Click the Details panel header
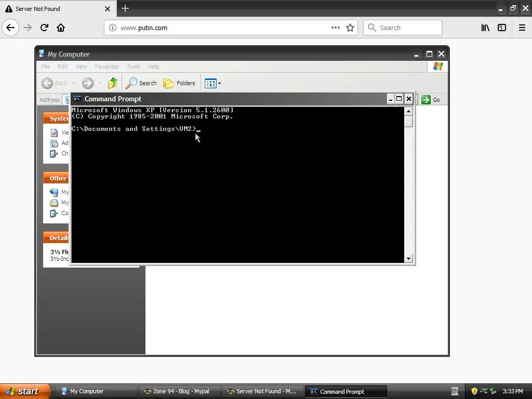This screenshot has width=532, height=399. [56, 238]
